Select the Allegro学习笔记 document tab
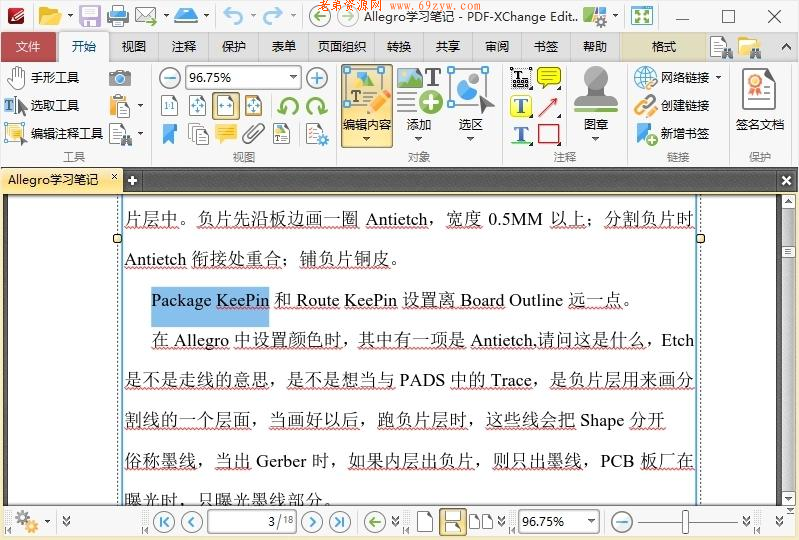This screenshot has width=799, height=540. (x=54, y=179)
